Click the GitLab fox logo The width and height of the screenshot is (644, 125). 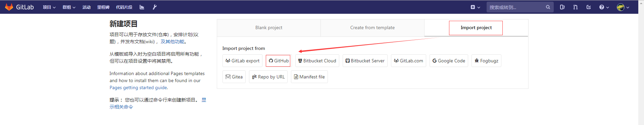tap(9, 7)
